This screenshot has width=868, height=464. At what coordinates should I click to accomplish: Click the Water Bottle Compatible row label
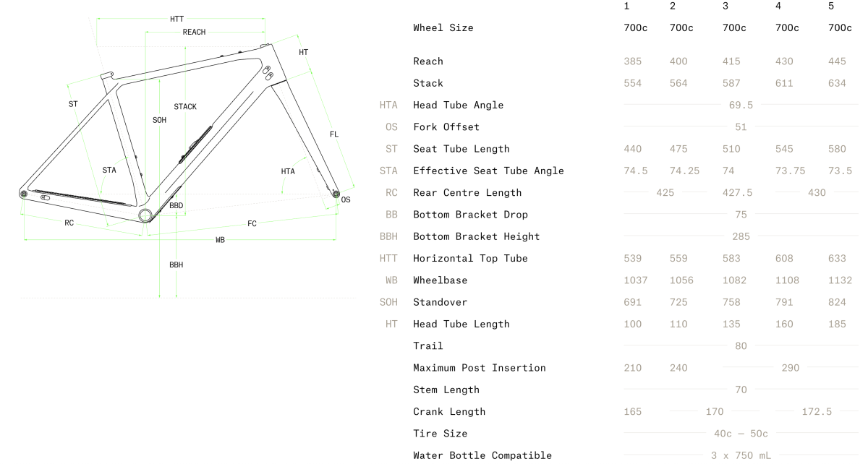[x=482, y=455]
